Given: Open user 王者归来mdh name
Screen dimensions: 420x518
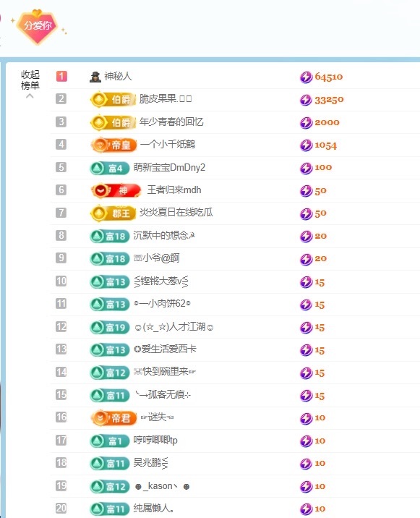Looking at the screenshot, I should click(x=174, y=190).
